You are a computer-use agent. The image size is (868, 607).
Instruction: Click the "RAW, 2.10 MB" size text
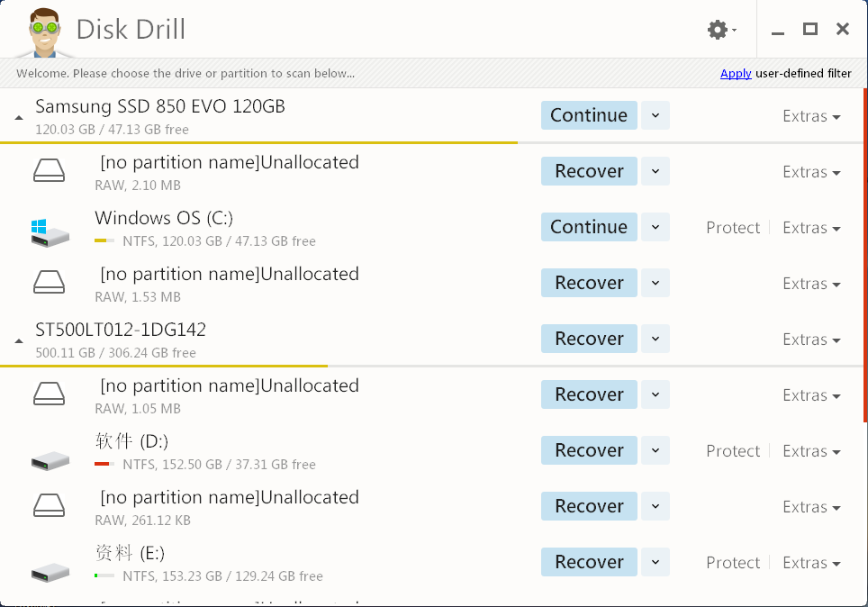[138, 186]
